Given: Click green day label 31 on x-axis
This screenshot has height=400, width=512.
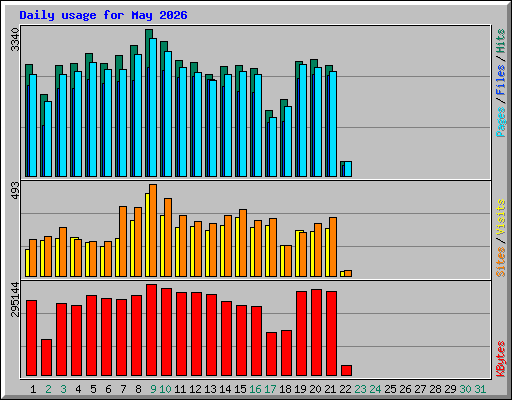Looking at the screenshot, I should (x=480, y=389).
